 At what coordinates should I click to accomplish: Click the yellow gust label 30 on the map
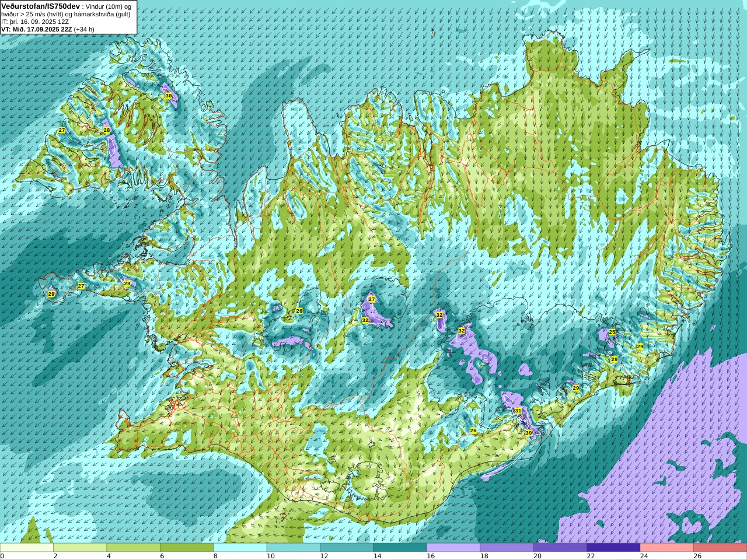click(x=169, y=96)
